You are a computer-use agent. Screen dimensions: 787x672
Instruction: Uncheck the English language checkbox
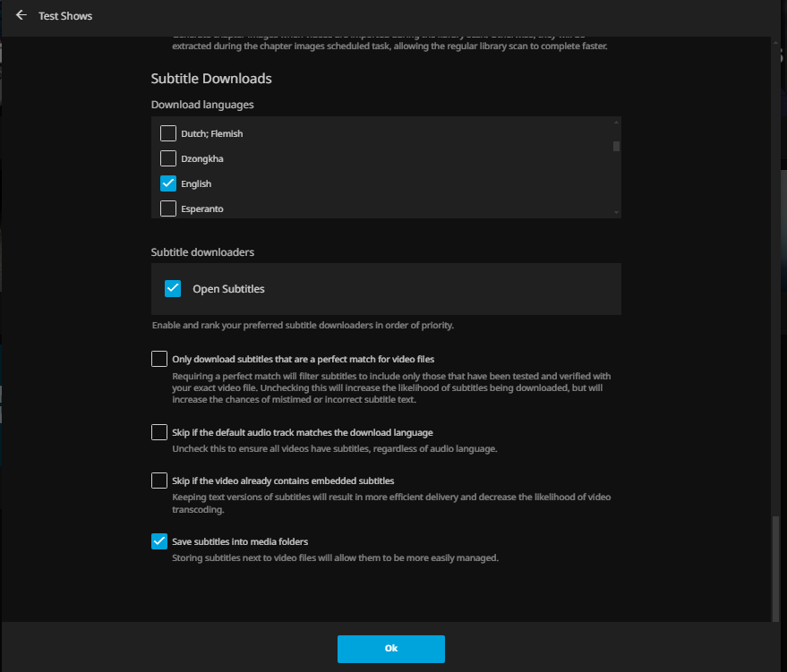(x=167, y=183)
